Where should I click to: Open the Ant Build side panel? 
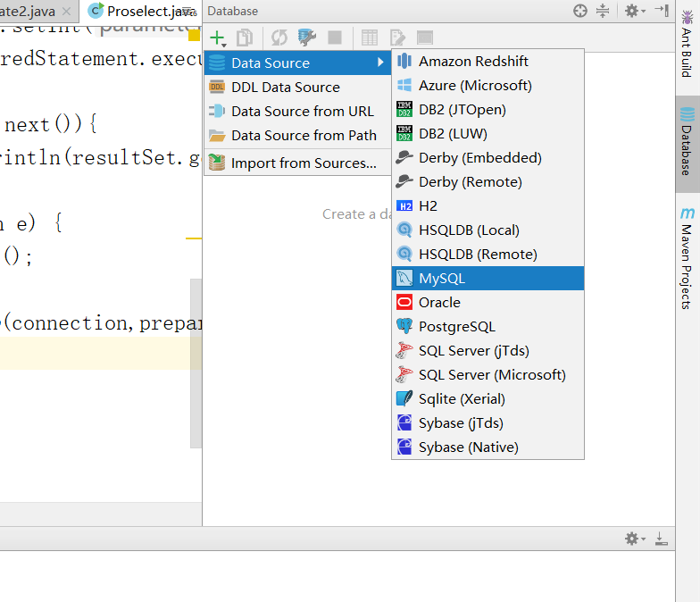point(687,44)
